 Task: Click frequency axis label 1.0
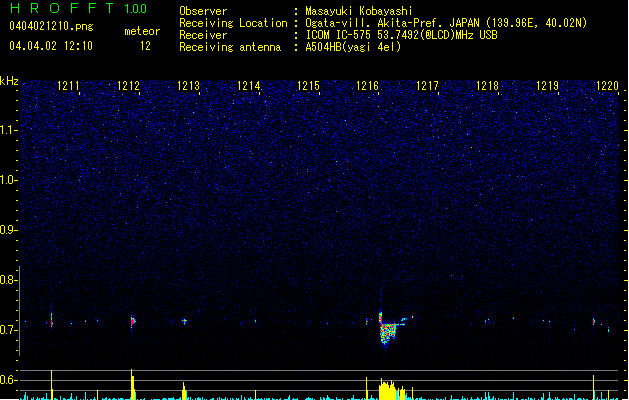pyautogui.click(x=9, y=180)
